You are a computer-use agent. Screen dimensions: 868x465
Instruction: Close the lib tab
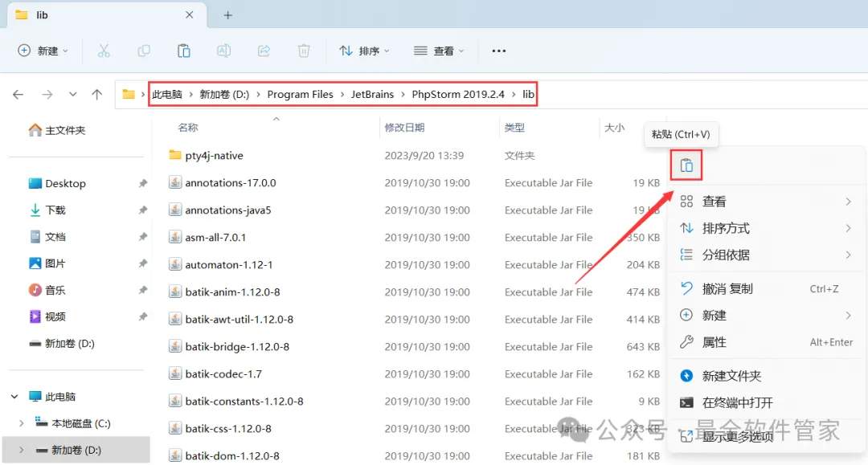(x=190, y=15)
